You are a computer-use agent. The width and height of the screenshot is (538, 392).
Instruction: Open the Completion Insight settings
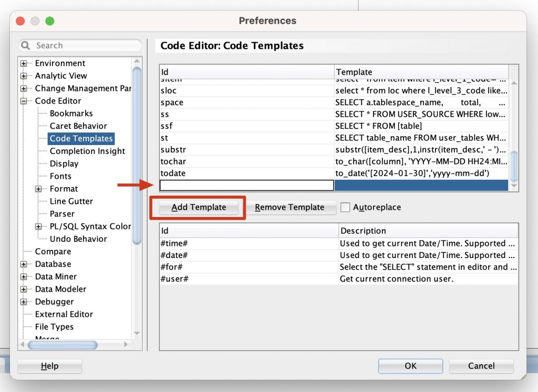(87, 151)
